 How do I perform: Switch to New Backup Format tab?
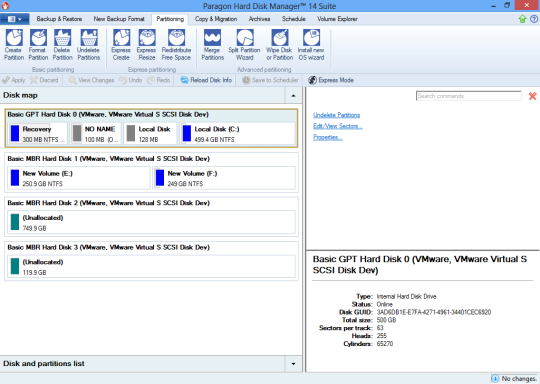pos(119,19)
